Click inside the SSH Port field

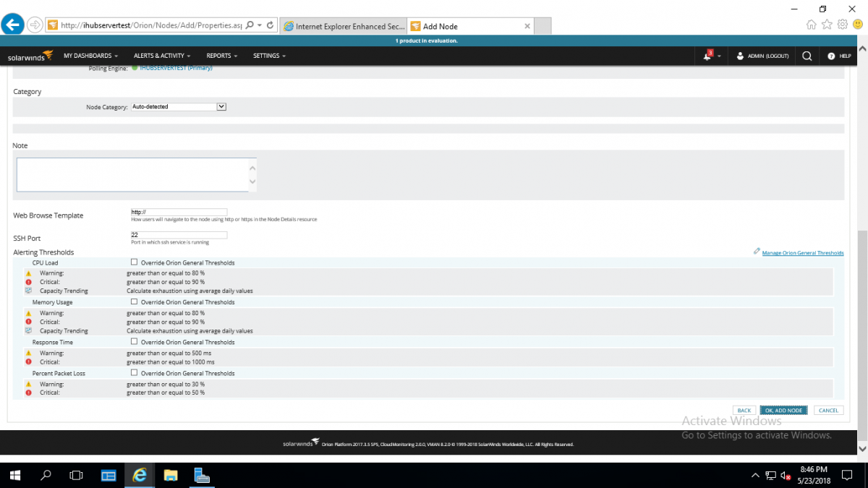[x=177, y=234]
